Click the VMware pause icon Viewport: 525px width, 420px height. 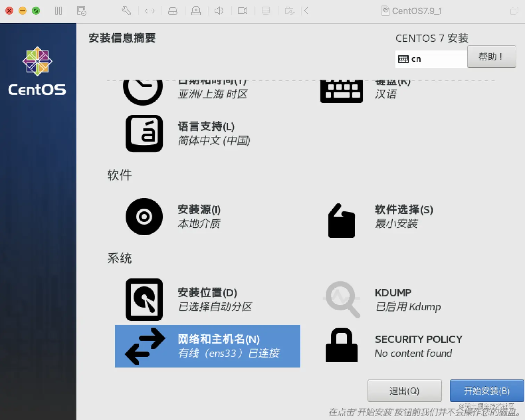[x=58, y=11]
